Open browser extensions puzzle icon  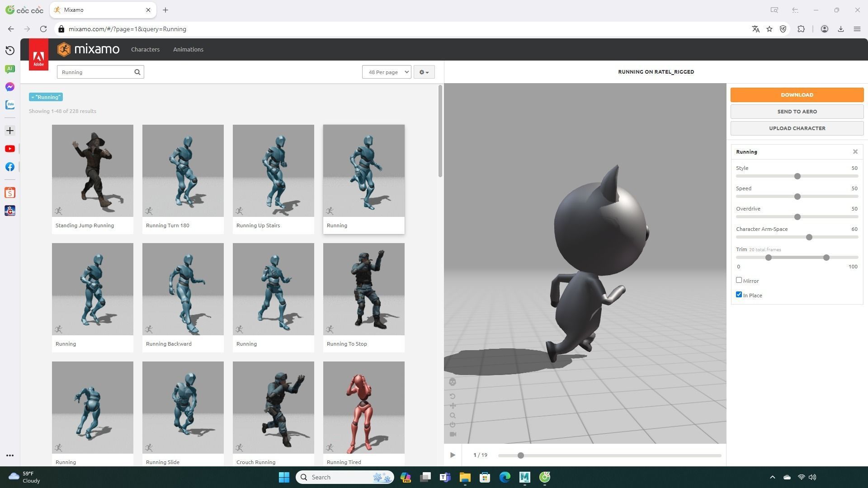[x=801, y=29]
